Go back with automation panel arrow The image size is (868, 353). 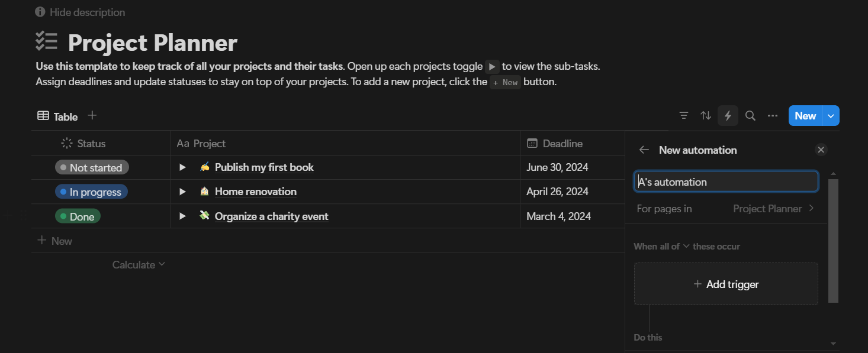[644, 150]
